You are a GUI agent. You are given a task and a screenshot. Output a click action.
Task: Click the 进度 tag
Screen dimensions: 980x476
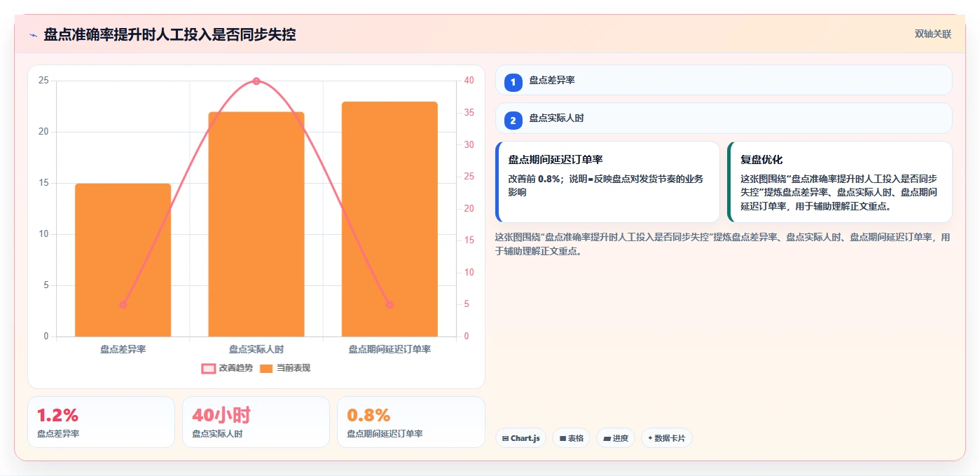(x=616, y=438)
